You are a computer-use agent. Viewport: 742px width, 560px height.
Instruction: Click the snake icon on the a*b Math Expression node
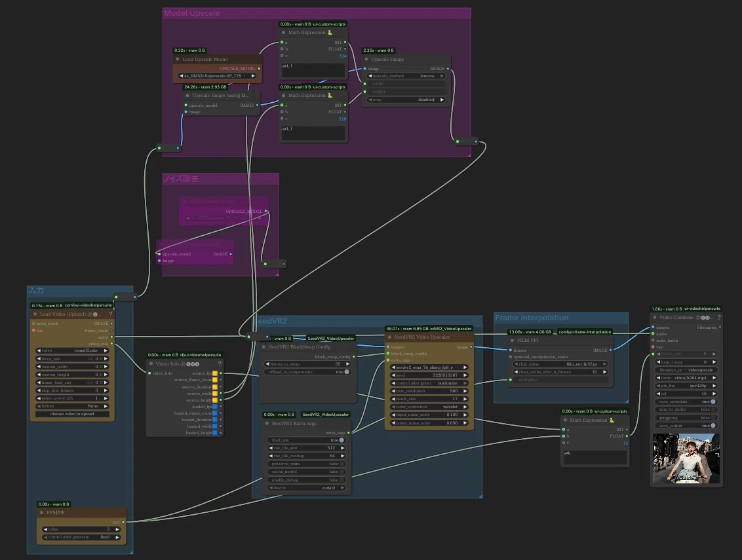[612, 420]
